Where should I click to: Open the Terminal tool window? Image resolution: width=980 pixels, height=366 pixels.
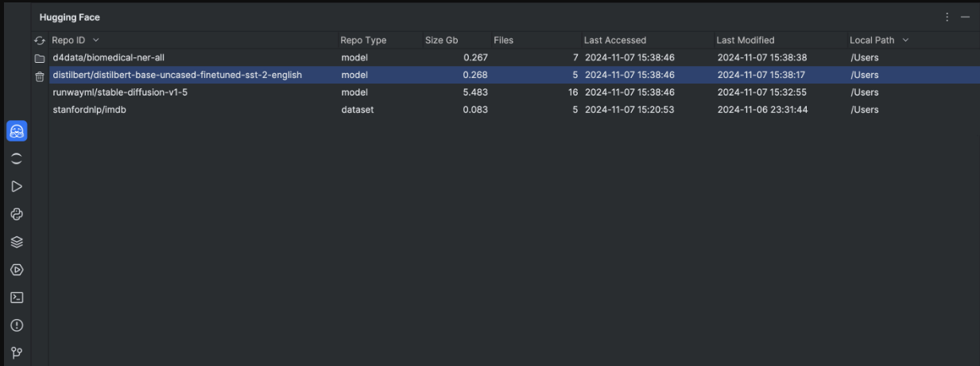(x=17, y=298)
